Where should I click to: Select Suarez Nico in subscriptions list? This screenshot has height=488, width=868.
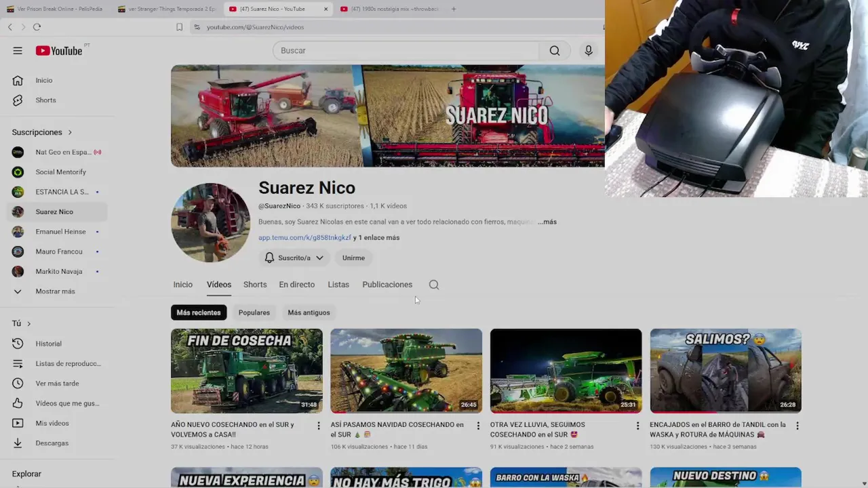[57, 211]
